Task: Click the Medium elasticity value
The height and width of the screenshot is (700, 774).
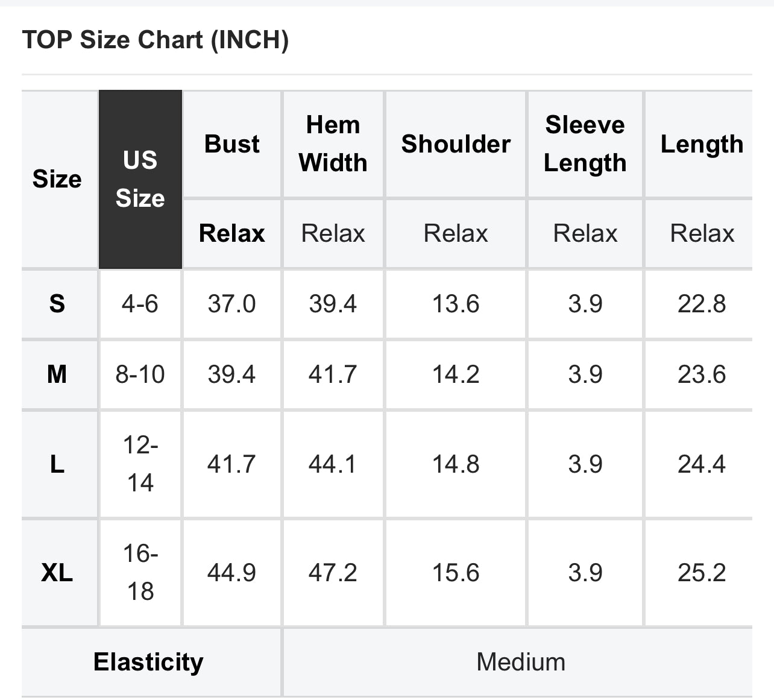Action: (x=521, y=662)
